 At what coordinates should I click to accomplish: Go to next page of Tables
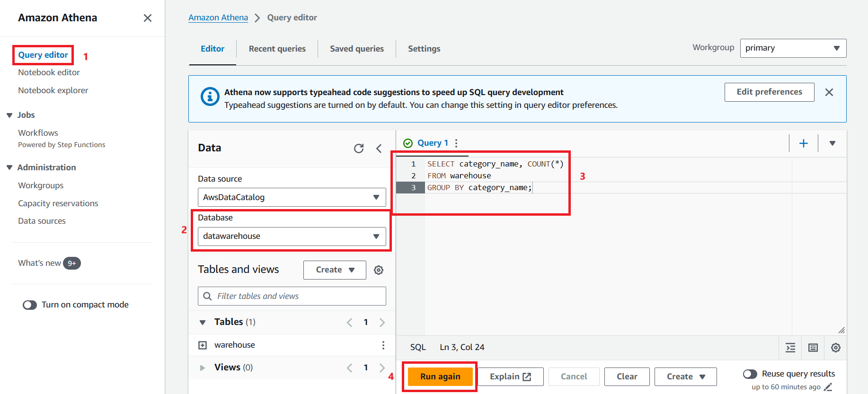382,323
